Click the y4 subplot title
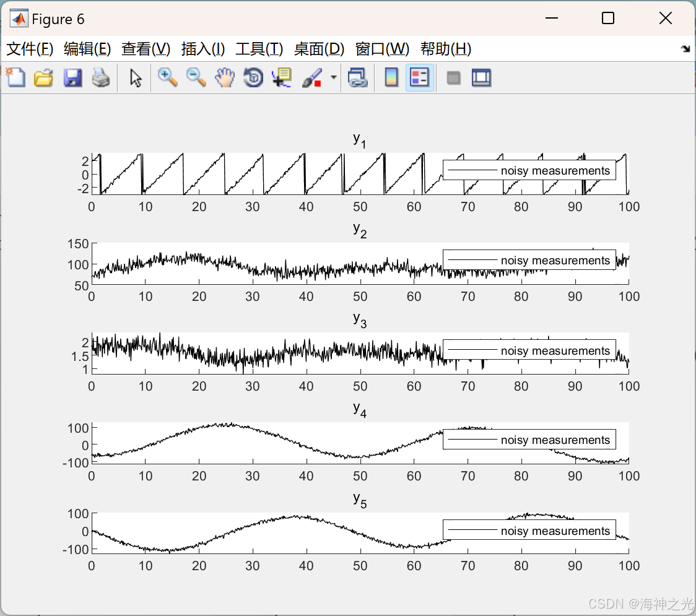Screen dimensions: 696x616 (360, 409)
